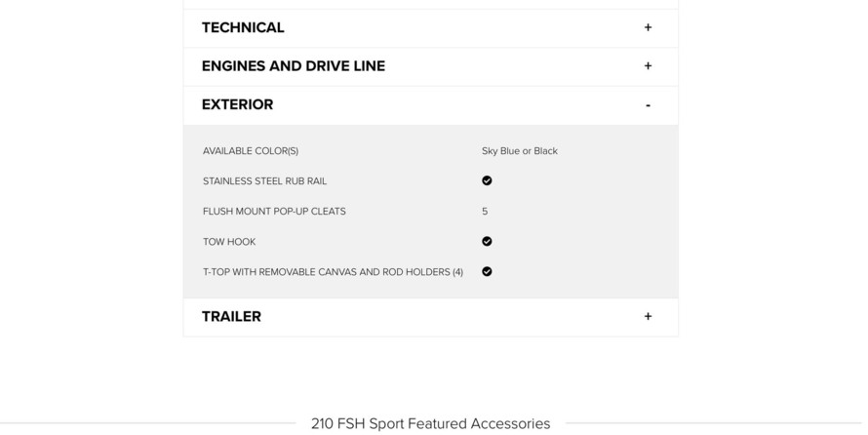Image resolution: width=868 pixels, height=435 pixels.
Task: Click the Available Color(s) label
Action: coord(251,151)
